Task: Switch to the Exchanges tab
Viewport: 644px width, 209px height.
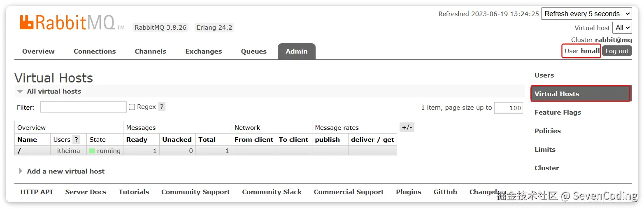Action: click(x=203, y=52)
